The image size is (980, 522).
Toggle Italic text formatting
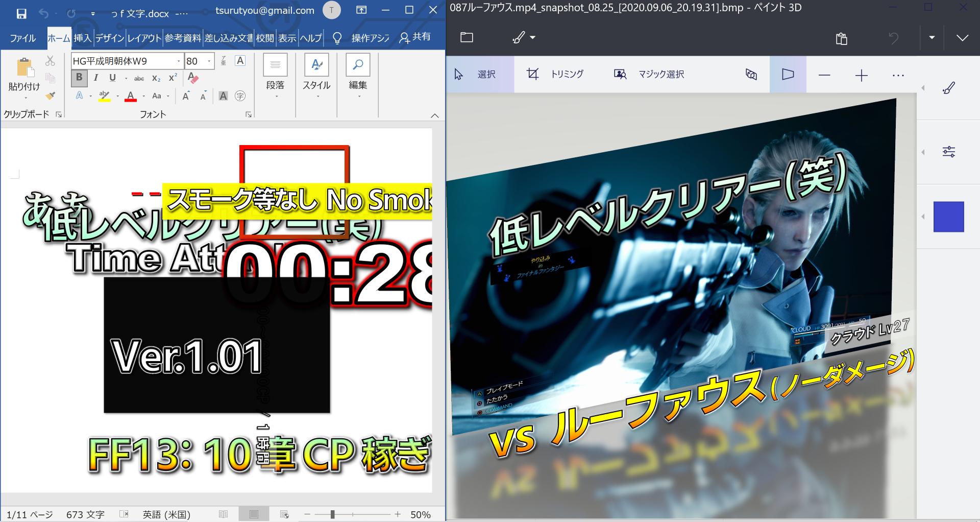pos(95,78)
